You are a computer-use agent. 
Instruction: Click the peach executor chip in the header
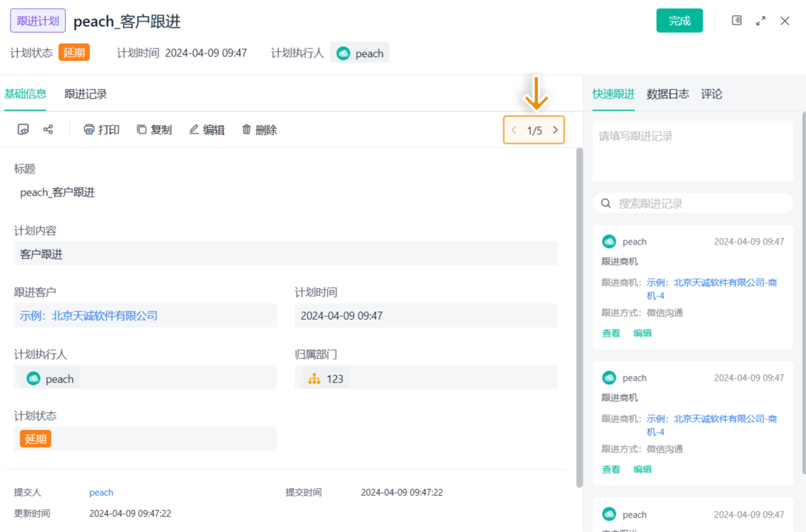(359, 53)
